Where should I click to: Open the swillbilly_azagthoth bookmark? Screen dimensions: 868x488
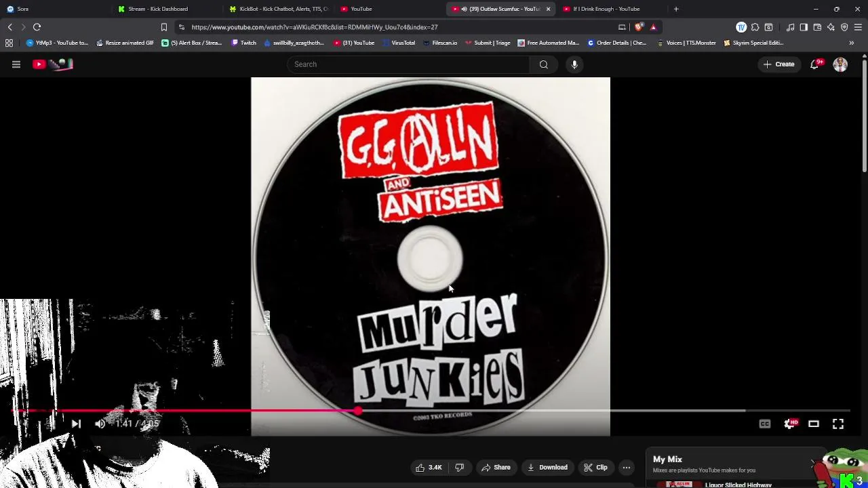point(294,43)
